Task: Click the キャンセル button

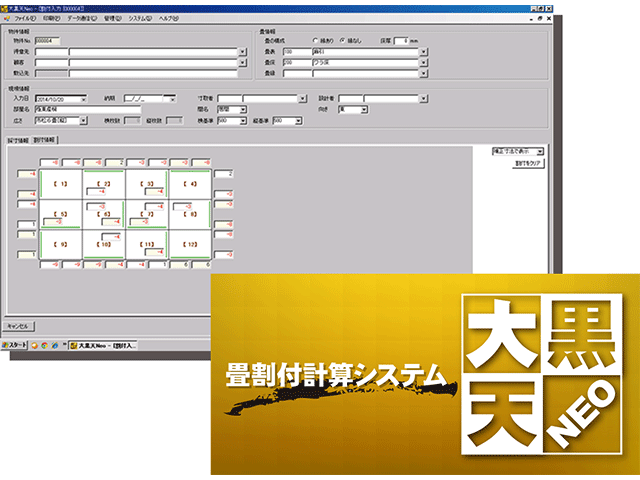Action: [18, 327]
